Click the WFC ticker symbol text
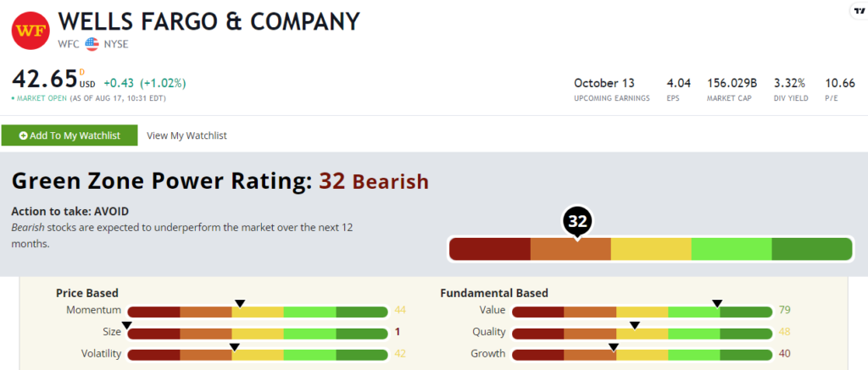Image resolution: width=868 pixels, height=370 pixels. (x=67, y=42)
